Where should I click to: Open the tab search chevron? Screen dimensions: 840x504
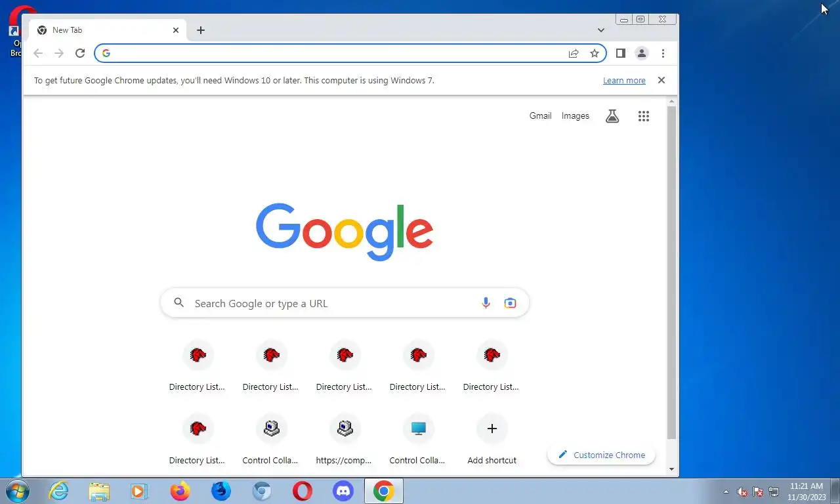click(x=601, y=30)
